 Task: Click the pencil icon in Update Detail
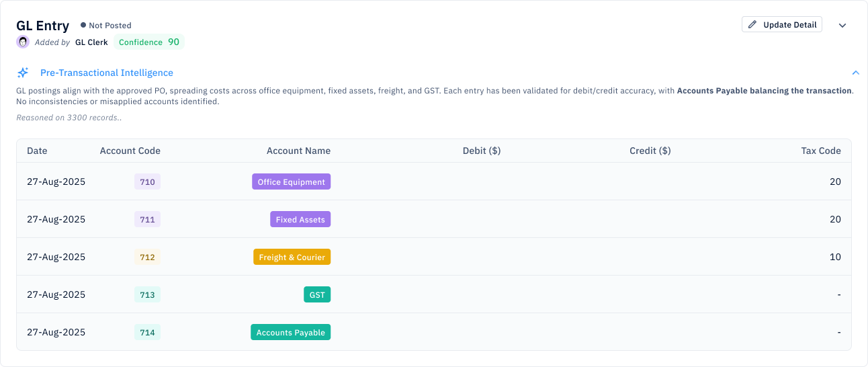752,25
